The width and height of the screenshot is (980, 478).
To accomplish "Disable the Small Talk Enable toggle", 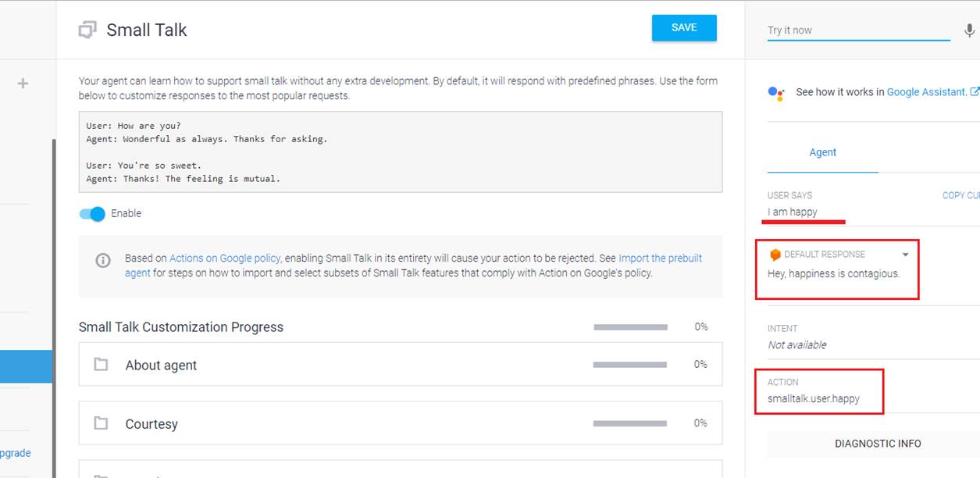I will point(92,214).
